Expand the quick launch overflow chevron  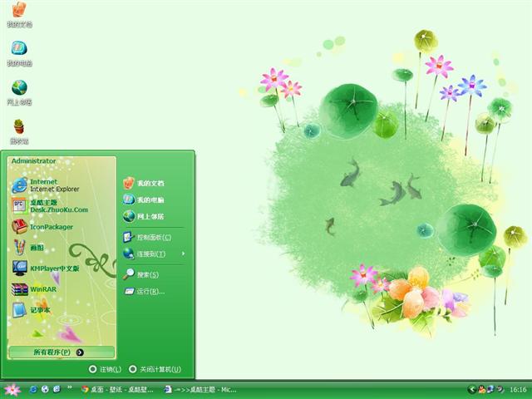70,387
